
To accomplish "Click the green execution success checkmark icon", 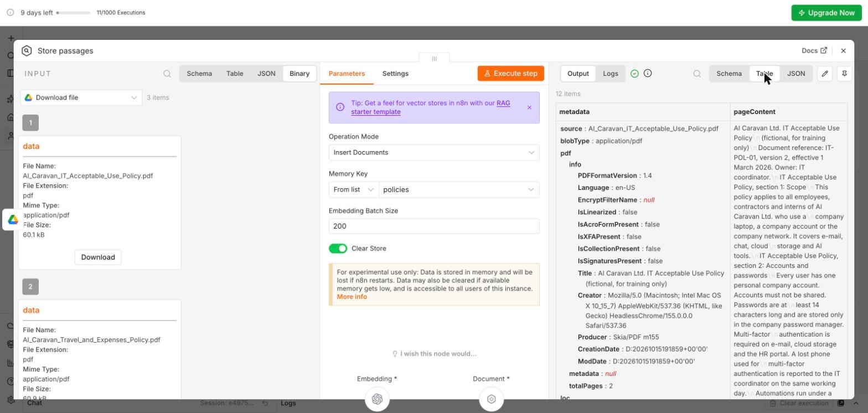I will [635, 74].
